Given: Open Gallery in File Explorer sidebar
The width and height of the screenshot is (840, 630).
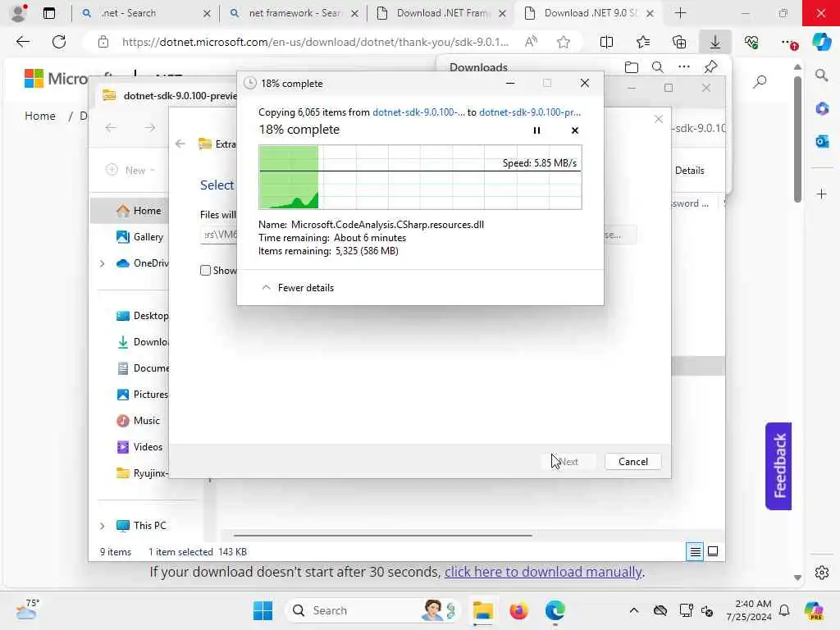Looking at the screenshot, I should point(139,237).
